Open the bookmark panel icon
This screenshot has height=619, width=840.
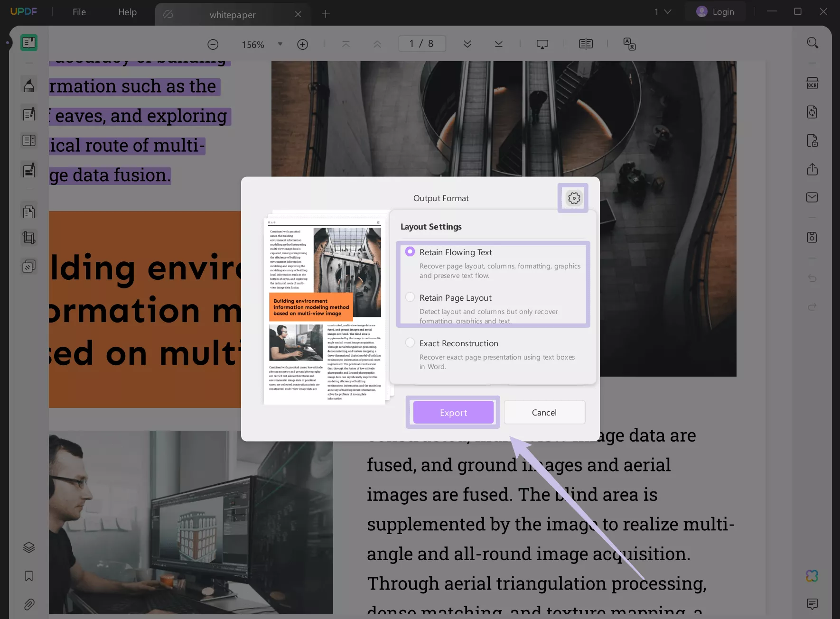pos(29,576)
